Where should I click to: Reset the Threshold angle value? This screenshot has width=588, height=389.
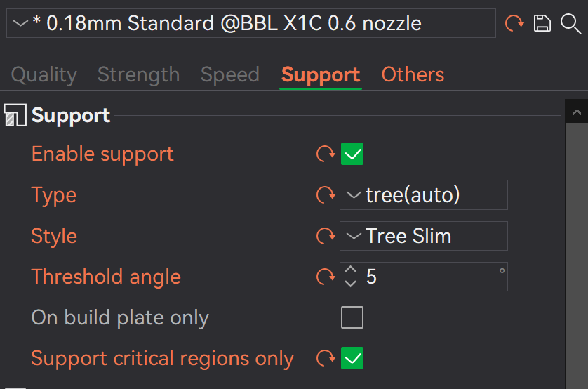pyautogui.click(x=326, y=277)
